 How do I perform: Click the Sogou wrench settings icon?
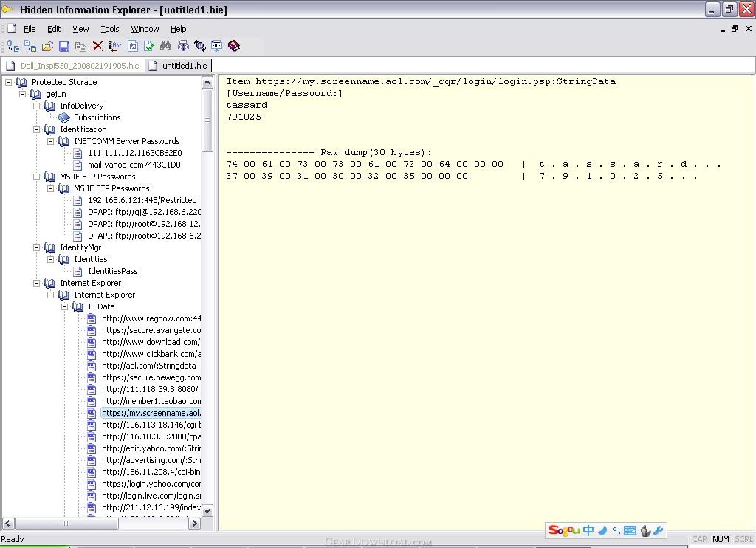coord(659,530)
